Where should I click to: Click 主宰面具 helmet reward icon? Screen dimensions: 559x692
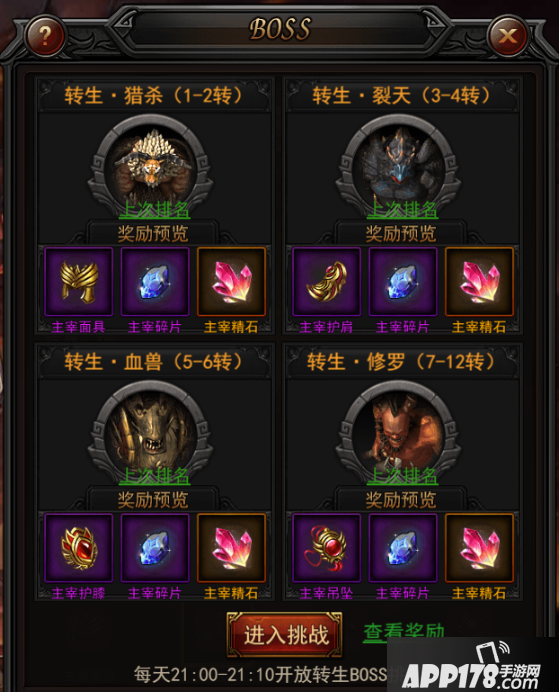79,282
